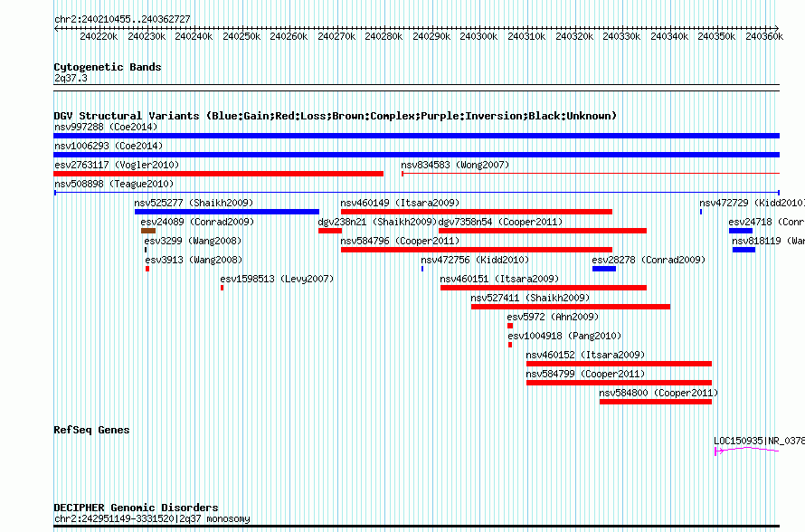Select the nsv818119 blue gain bar
This screenshot has width=805, height=532.
tap(743, 250)
